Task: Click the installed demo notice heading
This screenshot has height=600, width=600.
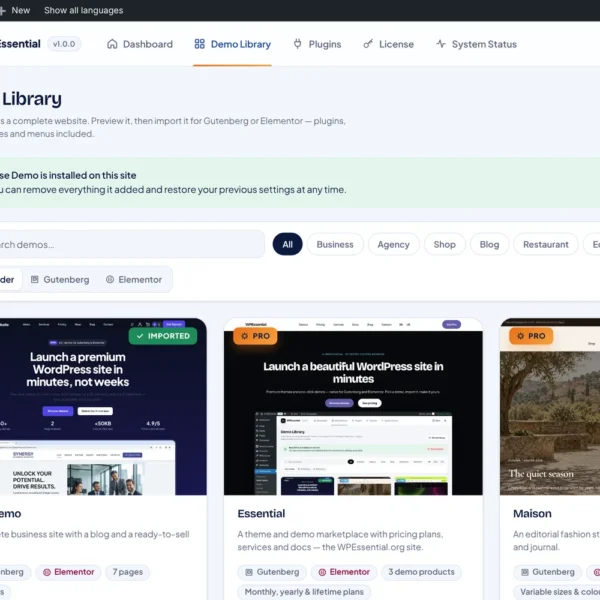Action: 68,175
